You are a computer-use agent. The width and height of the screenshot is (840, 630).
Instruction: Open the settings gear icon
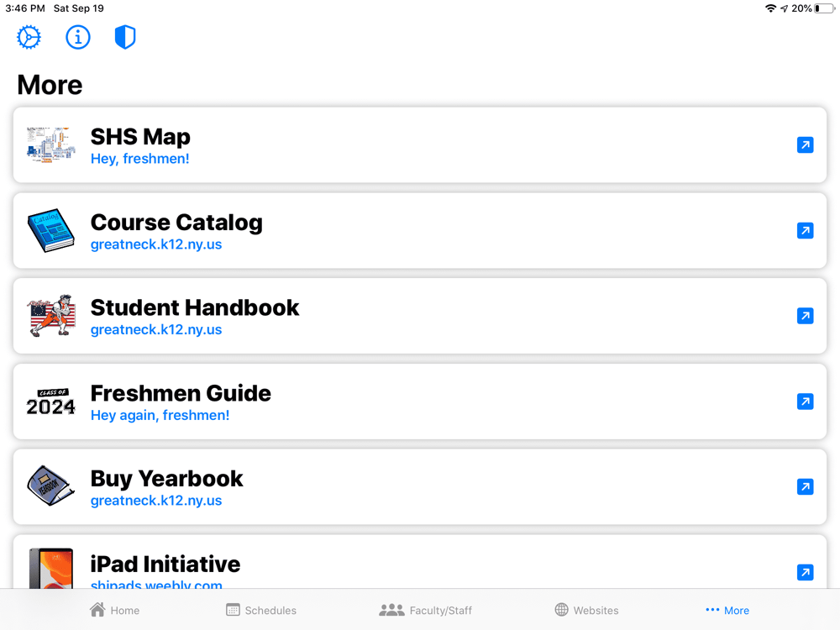coord(29,37)
